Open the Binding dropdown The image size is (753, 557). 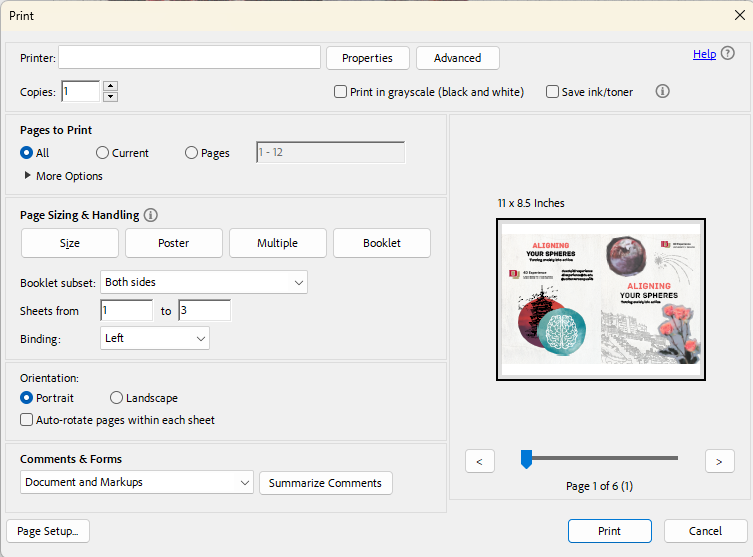(155, 339)
